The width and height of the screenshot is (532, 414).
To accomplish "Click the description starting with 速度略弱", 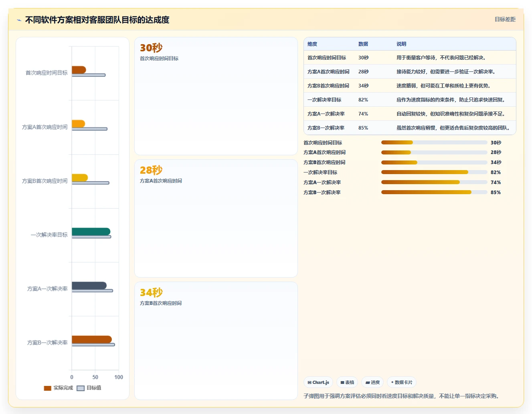I will coord(445,86).
